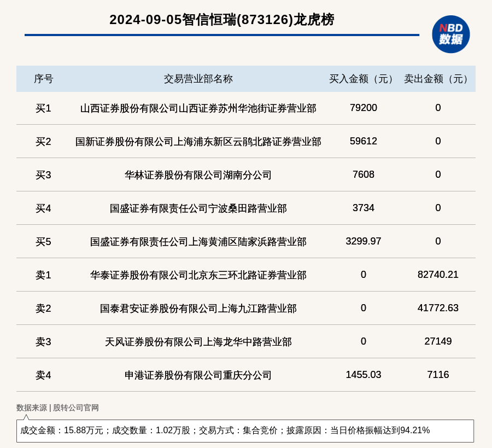Click the NBD数据 logo
This screenshot has width=492, height=448.
[450, 34]
